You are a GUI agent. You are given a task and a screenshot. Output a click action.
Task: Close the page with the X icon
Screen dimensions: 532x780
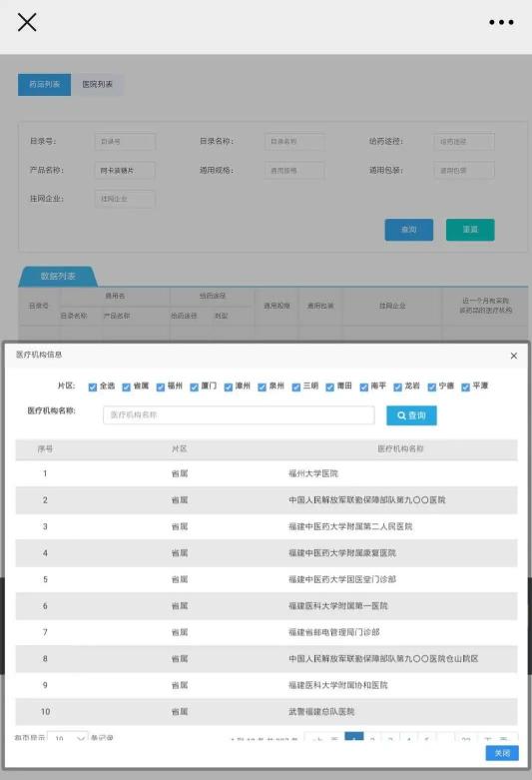click(27, 22)
